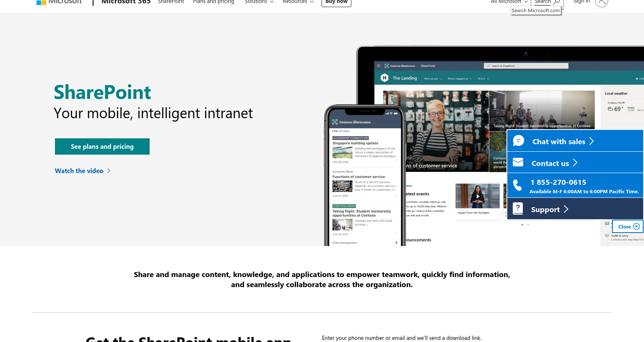644x342 pixels.
Task: Open the Search magnifier icon
Action: pos(557,2)
